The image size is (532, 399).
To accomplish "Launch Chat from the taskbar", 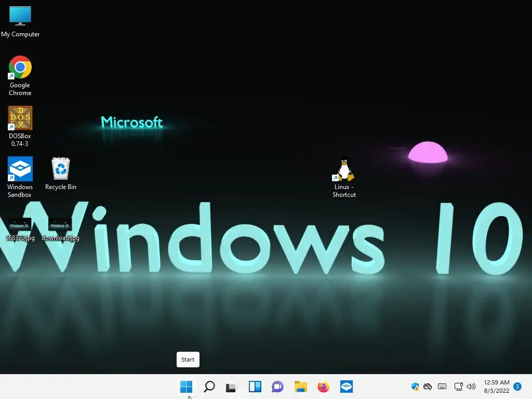I will point(277,387).
